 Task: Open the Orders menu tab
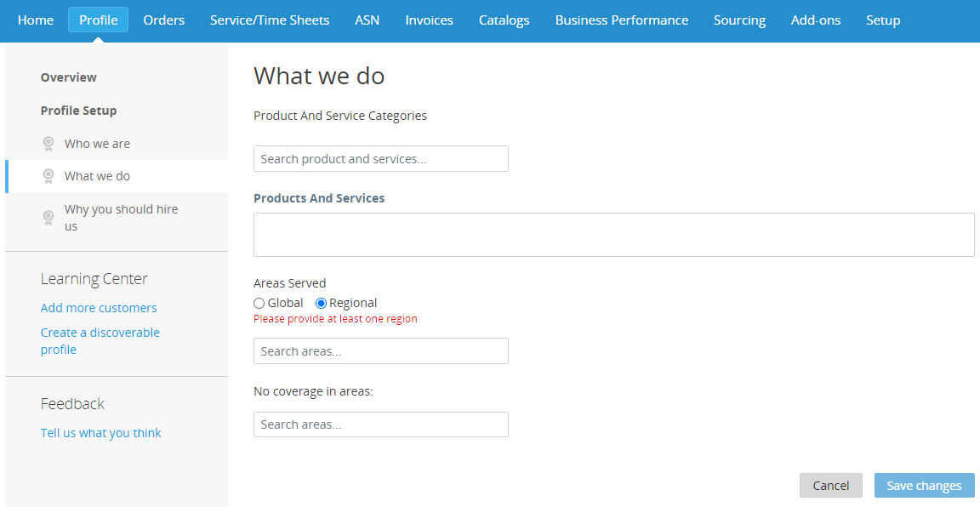coord(163,20)
